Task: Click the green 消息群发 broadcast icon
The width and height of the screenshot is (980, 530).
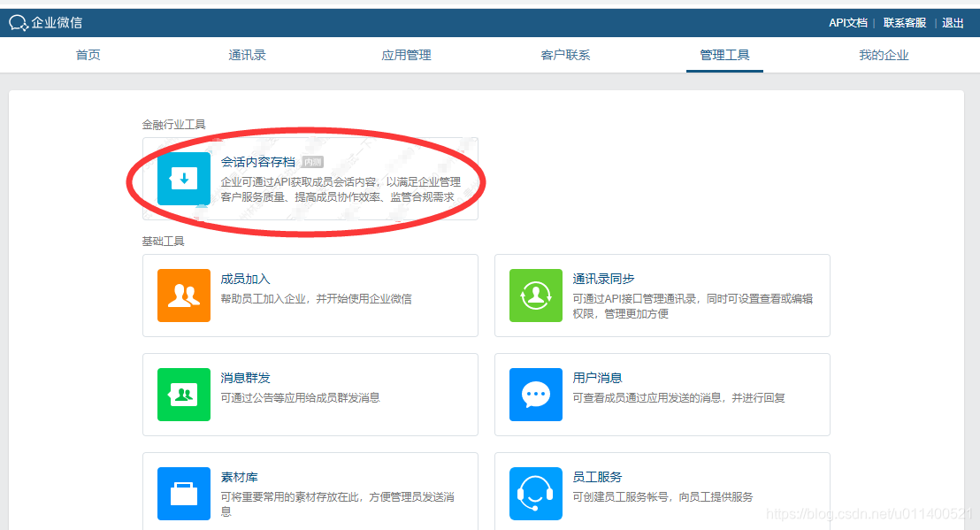Action: (184, 395)
